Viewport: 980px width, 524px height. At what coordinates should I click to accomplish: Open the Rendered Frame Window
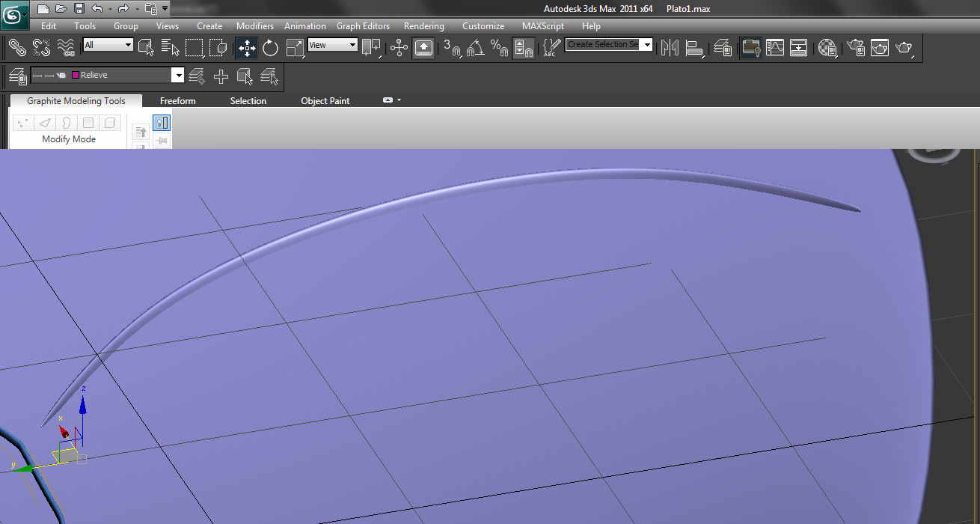coord(880,48)
